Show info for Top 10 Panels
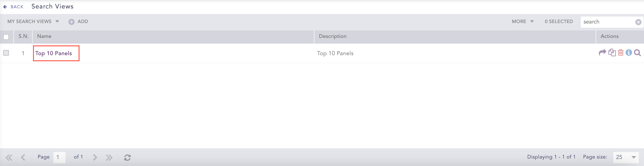Viewport: 644px width, 166px height. click(629, 53)
